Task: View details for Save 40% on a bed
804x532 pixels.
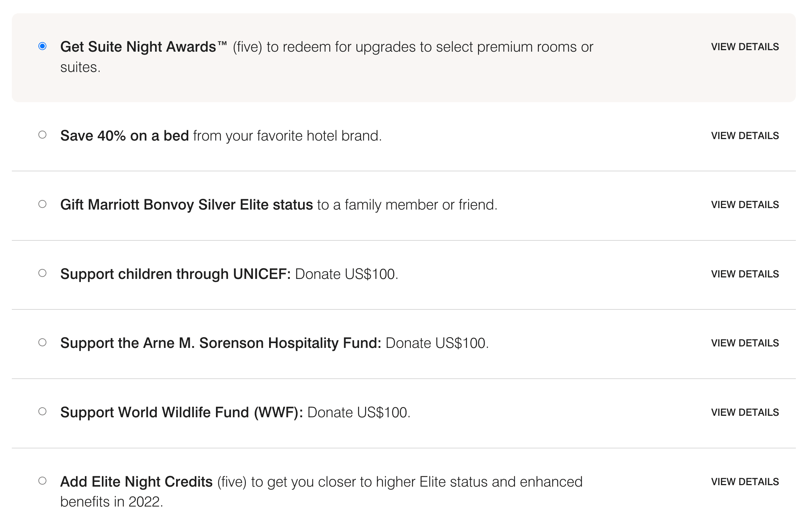Action: tap(745, 136)
